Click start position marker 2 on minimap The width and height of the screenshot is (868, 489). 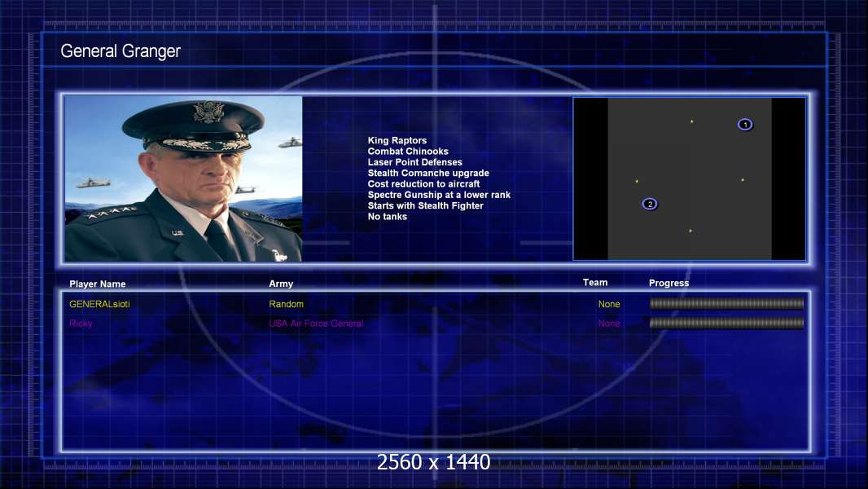[650, 205]
